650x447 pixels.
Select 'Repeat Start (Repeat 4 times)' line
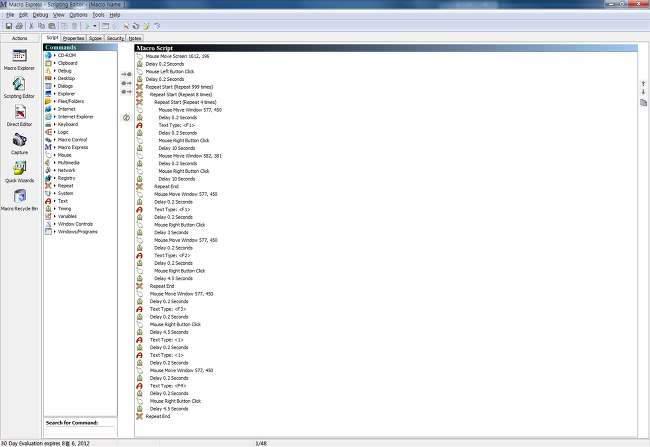185,102
